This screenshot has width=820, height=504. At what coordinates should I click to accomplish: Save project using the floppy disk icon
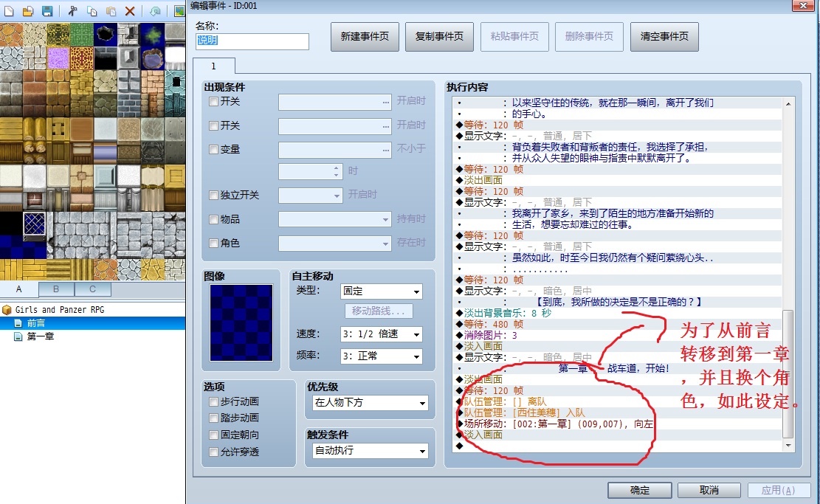[47, 11]
